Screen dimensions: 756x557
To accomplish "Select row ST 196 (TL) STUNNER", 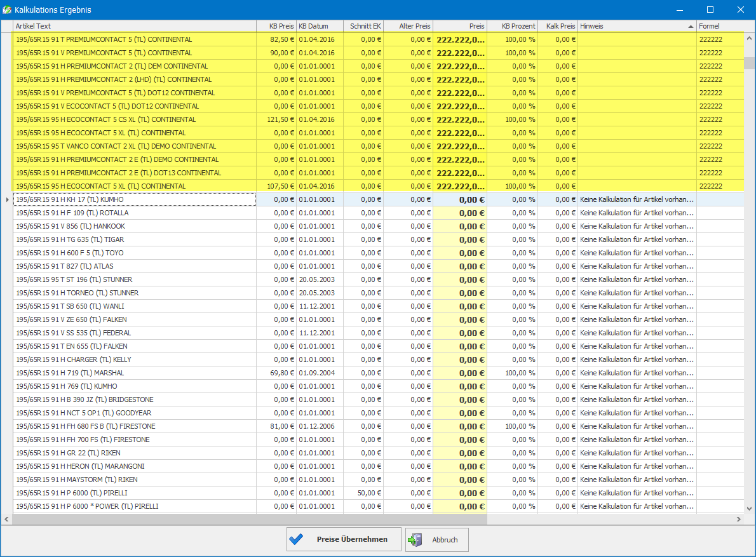I will tap(379, 279).
